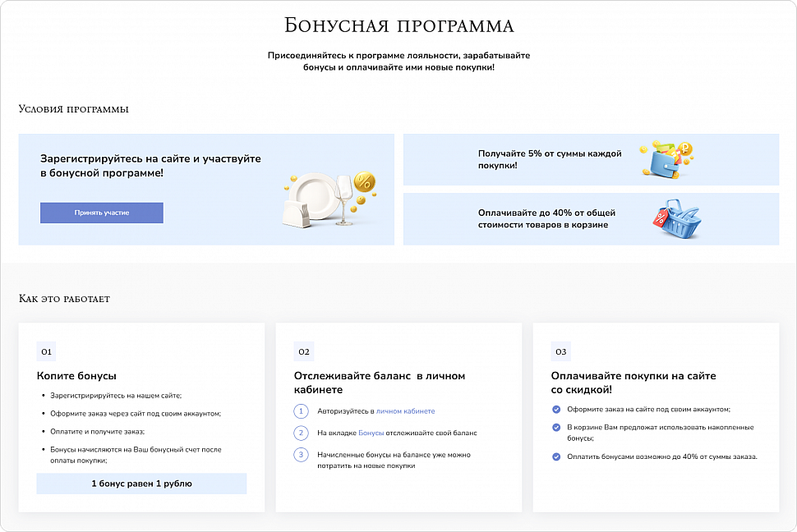Click the 'Оплачивайте до 40%' banner text
Image resolution: width=797 pixels, height=532 pixels.
point(546,218)
